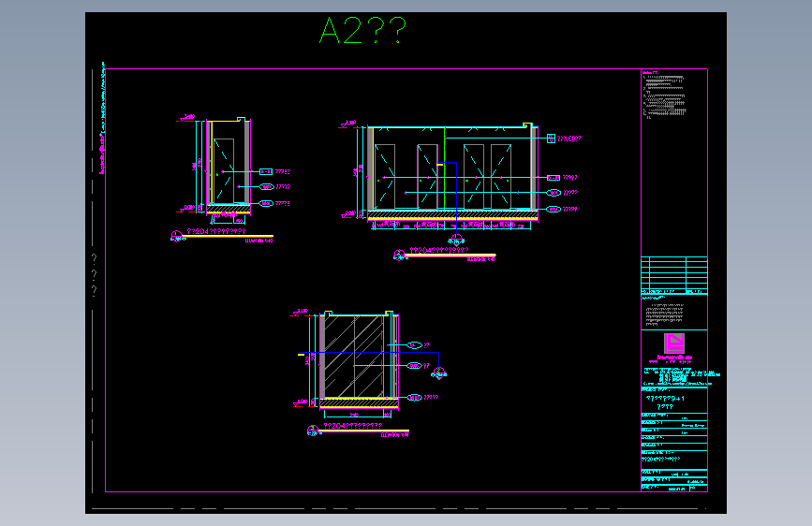The image size is (812, 526).
Task: Select the ??204 drawing title inside title block
Action: (x=661, y=460)
